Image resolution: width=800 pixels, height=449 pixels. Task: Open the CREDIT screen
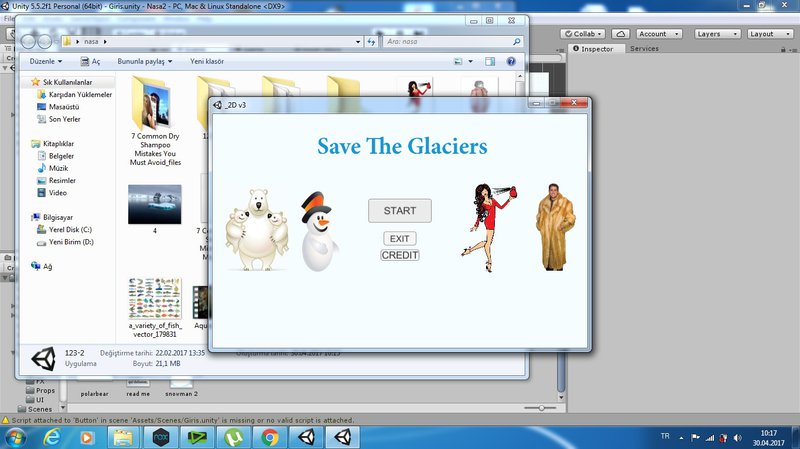[399, 255]
